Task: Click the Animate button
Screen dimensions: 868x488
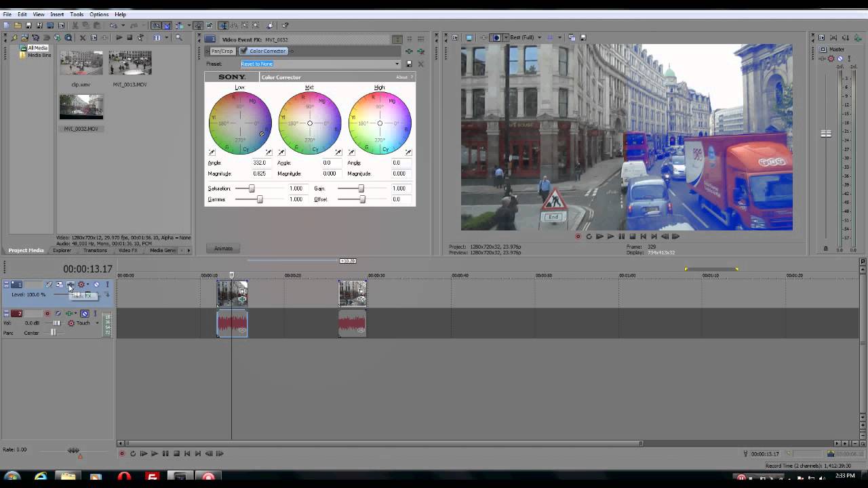Action: click(x=223, y=249)
